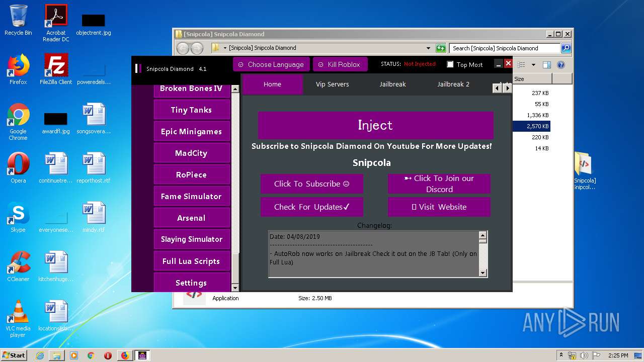Click game list scroll-up arrow
This screenshot has height=362, width=644.
tap(234, 89)
